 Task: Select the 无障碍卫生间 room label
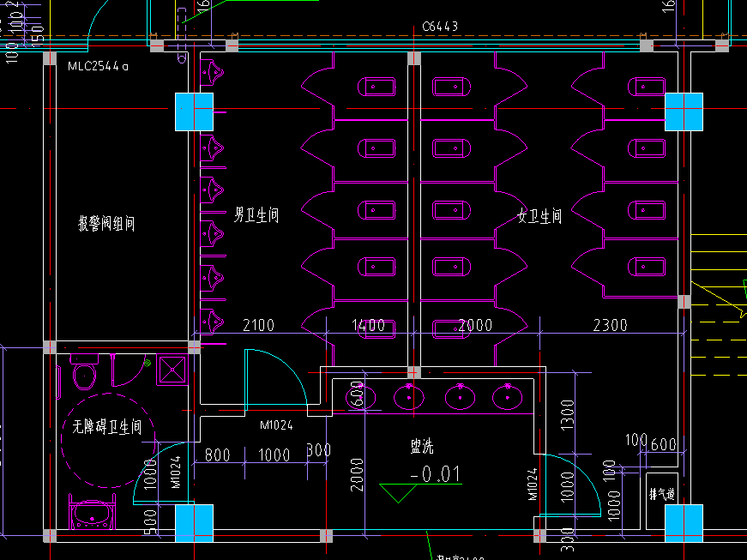106,426
